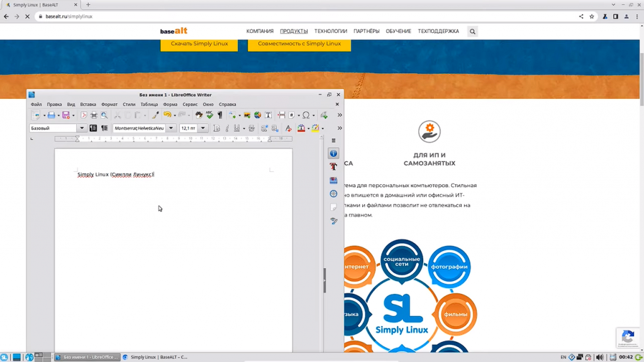Click the New style from selection icon

pos(104,128)
